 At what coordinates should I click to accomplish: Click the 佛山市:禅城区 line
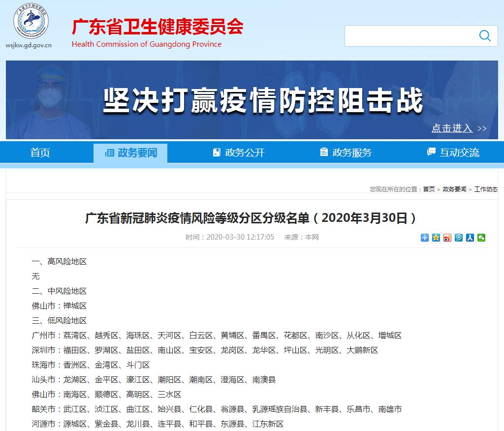[x=59, y=306]
